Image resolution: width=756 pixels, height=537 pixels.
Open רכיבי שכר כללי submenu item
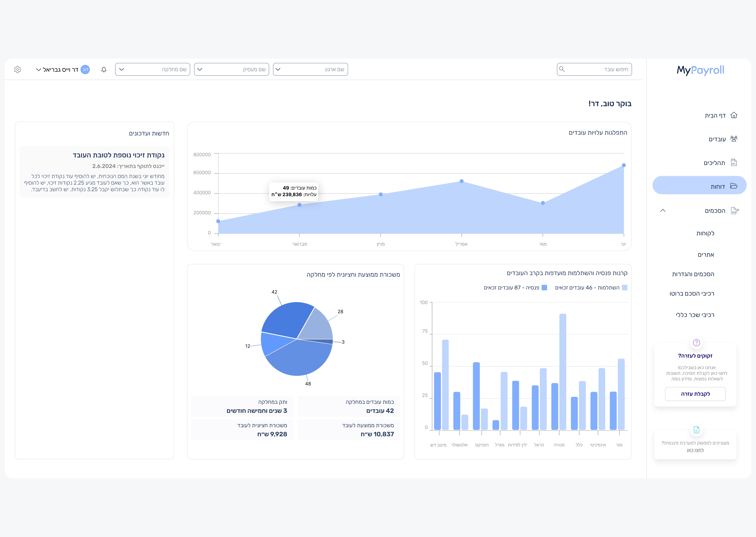click(695, 315)
